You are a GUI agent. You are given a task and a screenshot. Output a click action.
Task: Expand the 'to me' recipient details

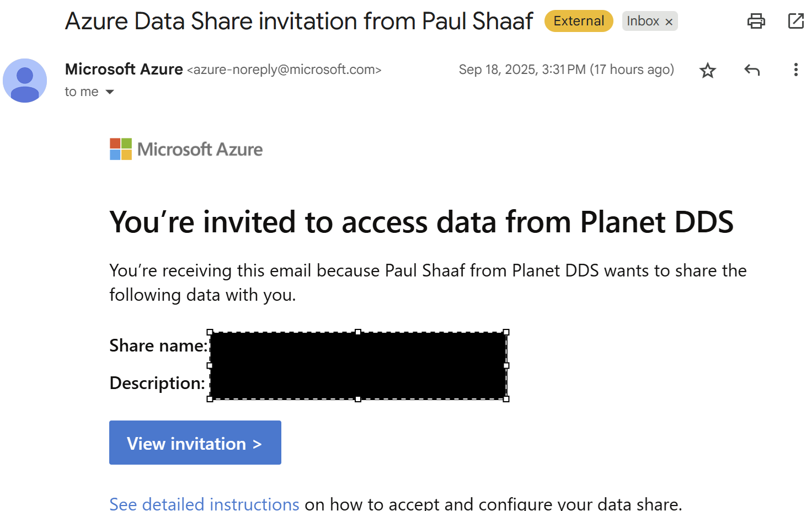pos(110,92)
